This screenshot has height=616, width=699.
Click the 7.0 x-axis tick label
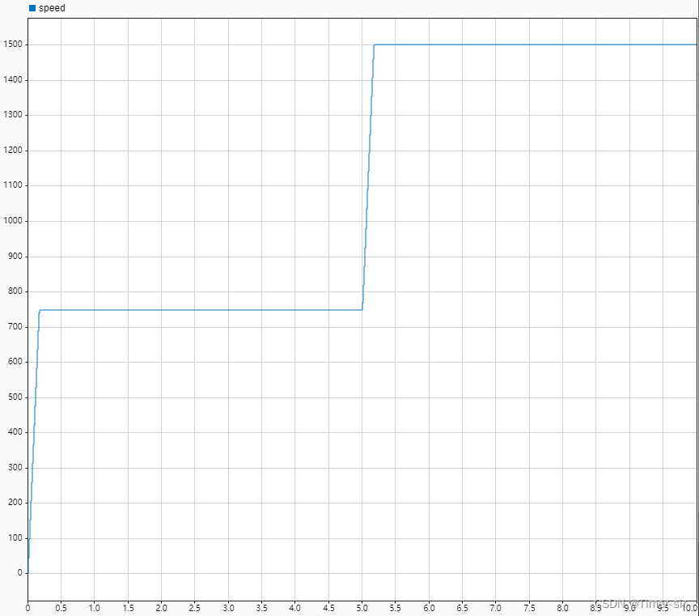click(x=495, y=608)
